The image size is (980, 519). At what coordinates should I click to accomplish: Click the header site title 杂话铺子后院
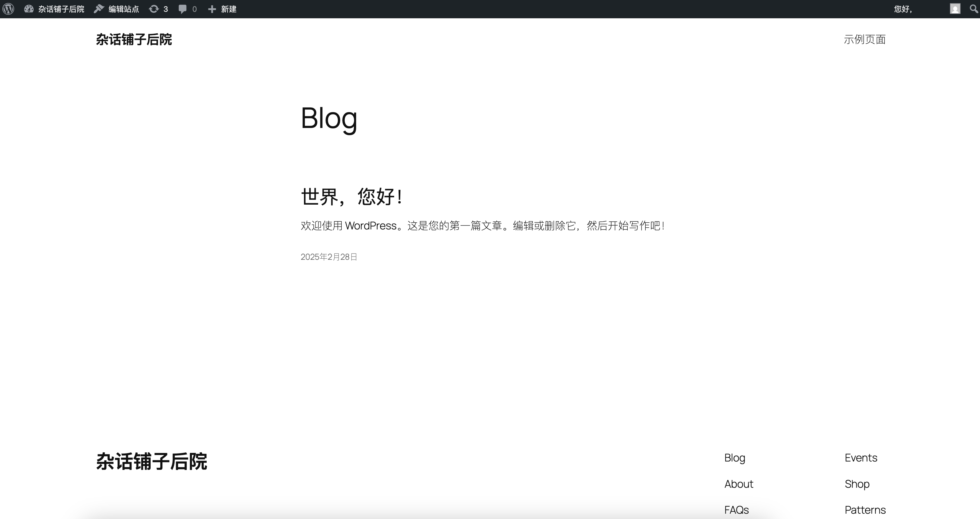coord(134,40)
